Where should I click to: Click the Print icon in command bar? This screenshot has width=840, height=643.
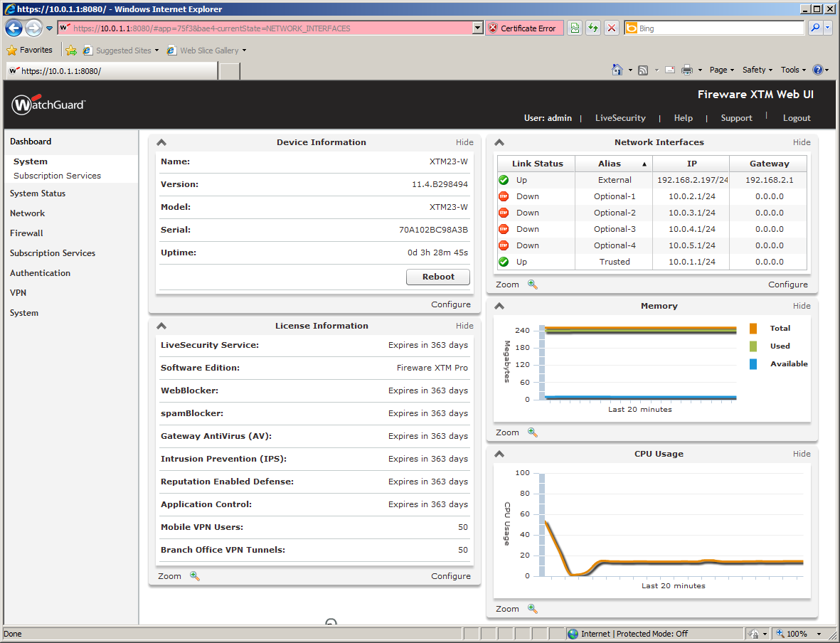click(x=687, y=70)
